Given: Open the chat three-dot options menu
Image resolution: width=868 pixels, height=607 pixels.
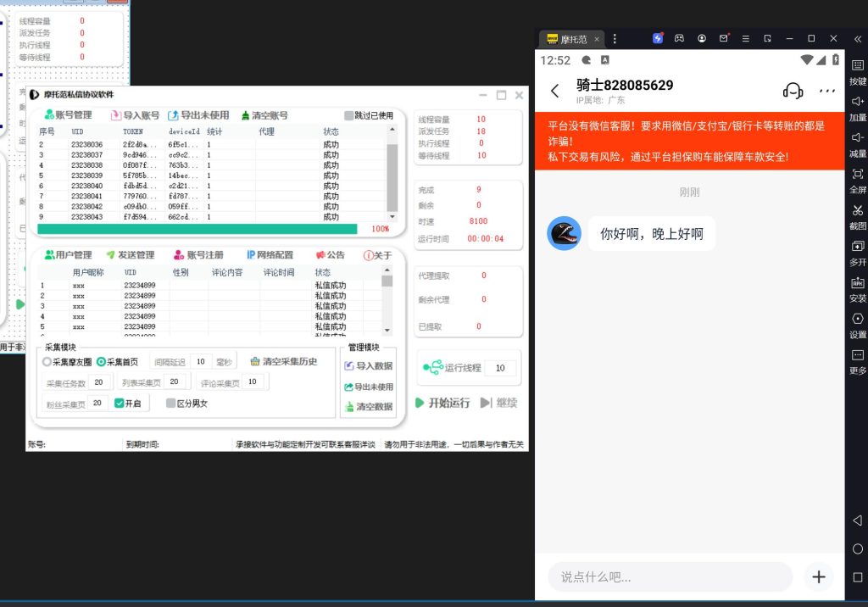Looking at the screenshot, I should coord(828,92).
